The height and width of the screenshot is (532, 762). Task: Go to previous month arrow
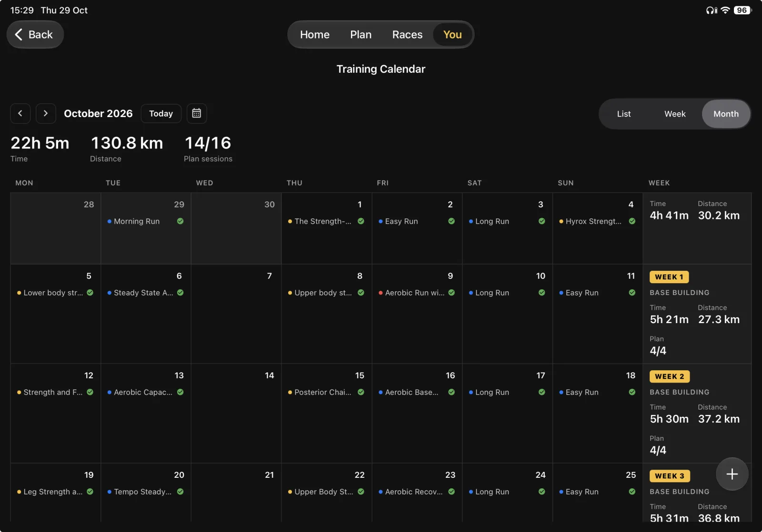[x=20, y=113]
